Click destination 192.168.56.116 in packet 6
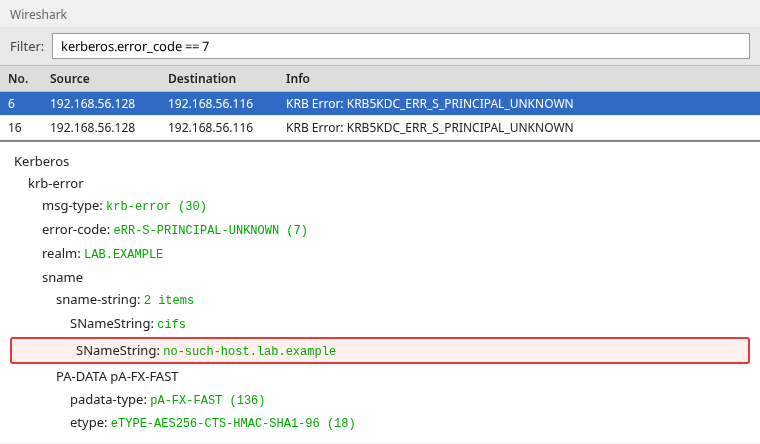 211,103
